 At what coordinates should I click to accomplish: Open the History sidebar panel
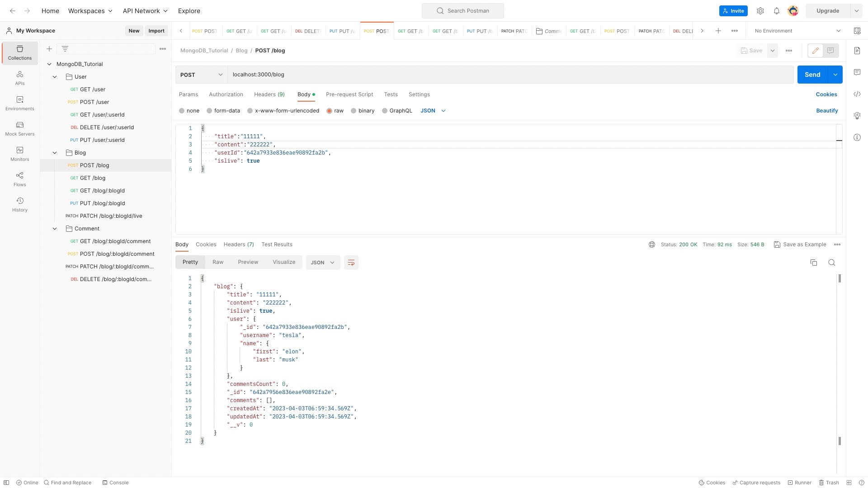pyautogui.click(x=20, y=205)
